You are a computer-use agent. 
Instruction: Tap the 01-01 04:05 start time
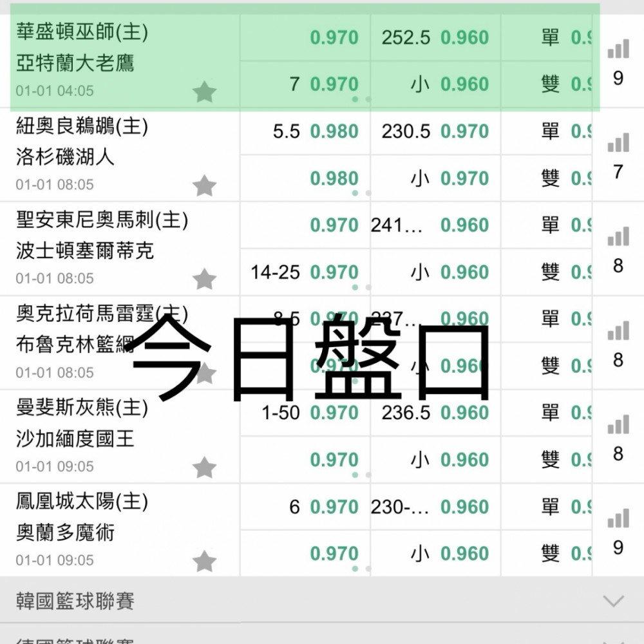point(55,91)
